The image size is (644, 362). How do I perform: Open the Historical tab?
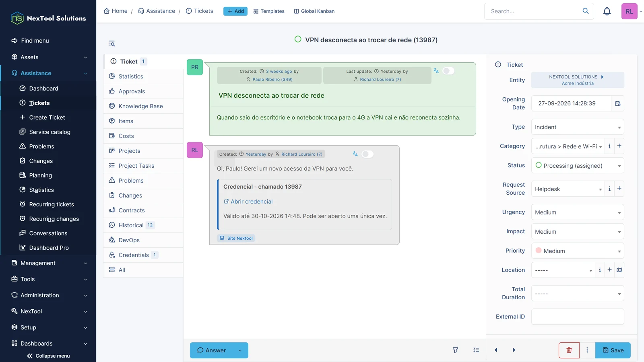pos(143,225)
